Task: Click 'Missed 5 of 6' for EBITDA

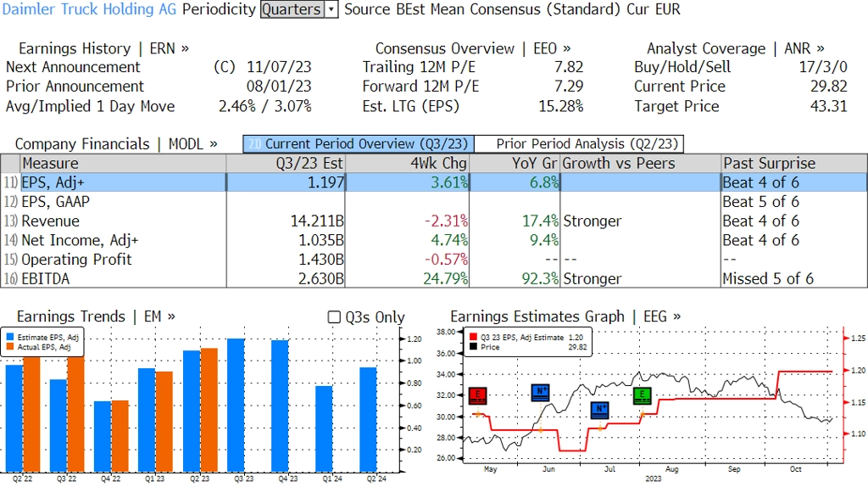Action: point(768,278)
